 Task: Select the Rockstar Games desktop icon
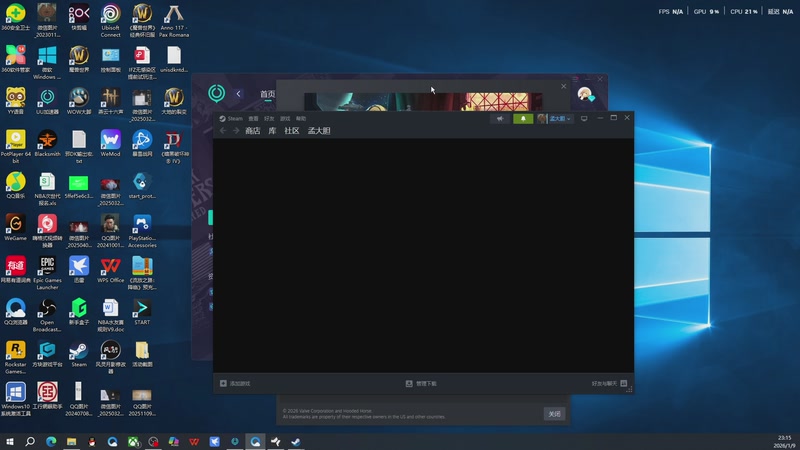(15, 357)
